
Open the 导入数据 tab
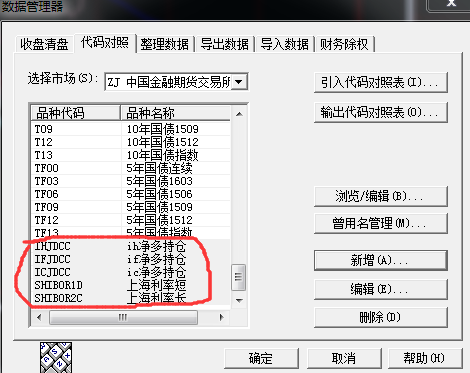coord(284,44)
